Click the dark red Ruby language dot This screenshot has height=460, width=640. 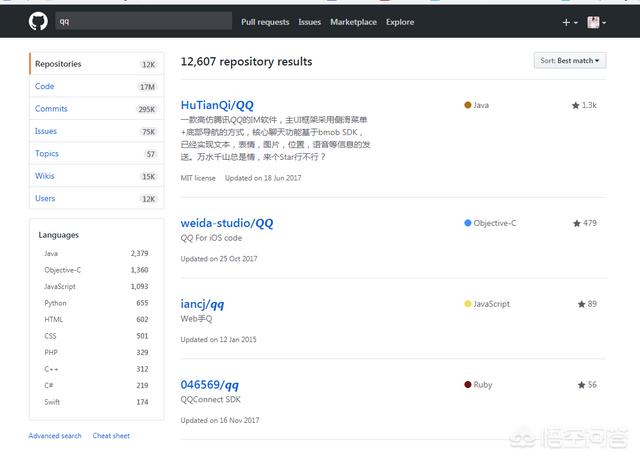[468, 385]
